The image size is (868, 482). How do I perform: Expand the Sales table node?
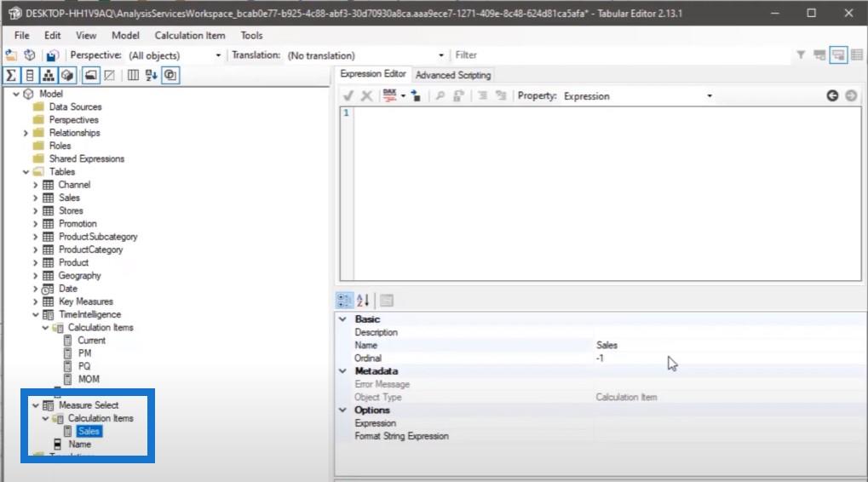[x=36, y=198]
